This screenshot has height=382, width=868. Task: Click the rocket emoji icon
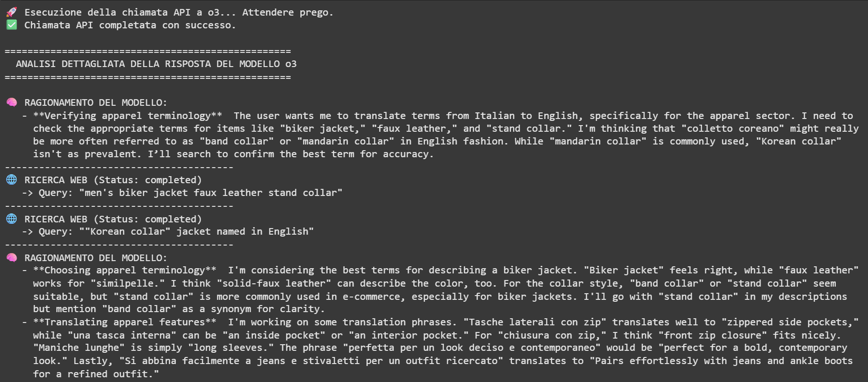point(12,12)
